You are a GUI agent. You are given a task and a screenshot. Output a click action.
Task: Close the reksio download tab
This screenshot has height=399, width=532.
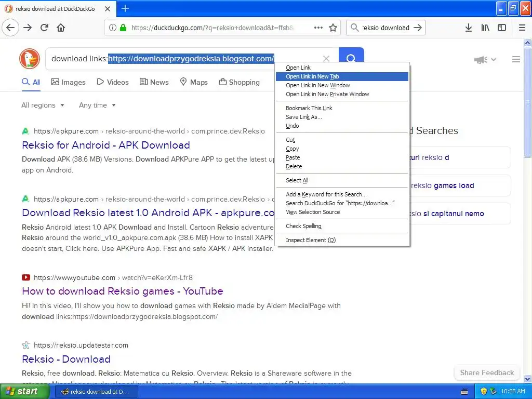coord(108,9)
